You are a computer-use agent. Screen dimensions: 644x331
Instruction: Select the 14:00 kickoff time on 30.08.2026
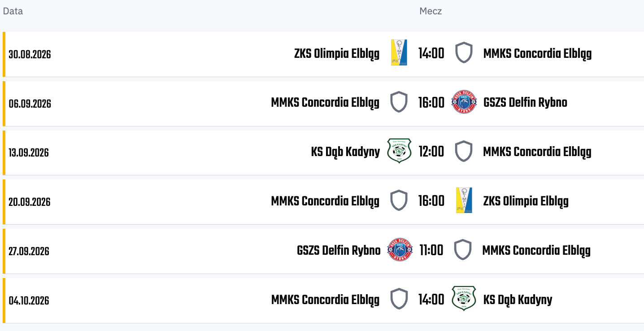(431, 53)
